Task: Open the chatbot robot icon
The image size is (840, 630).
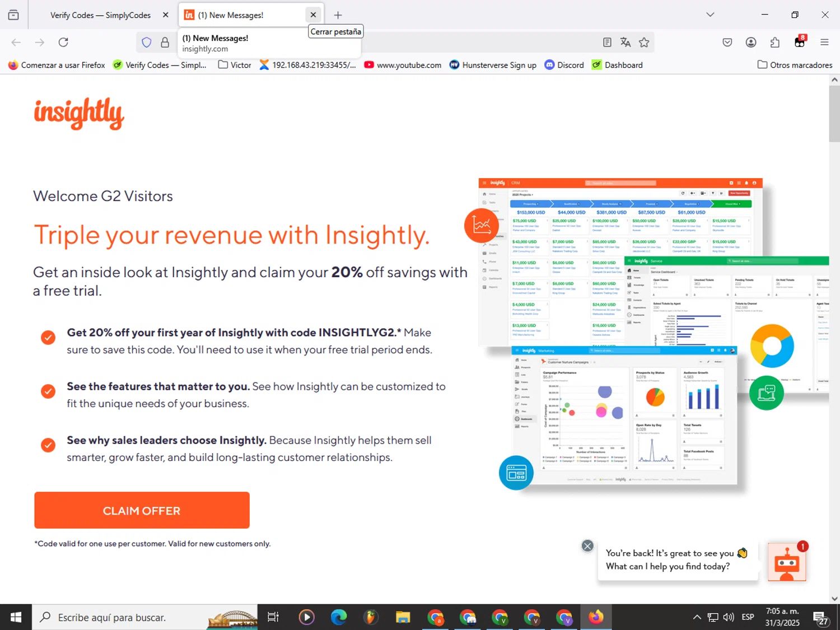Action: 787,562
